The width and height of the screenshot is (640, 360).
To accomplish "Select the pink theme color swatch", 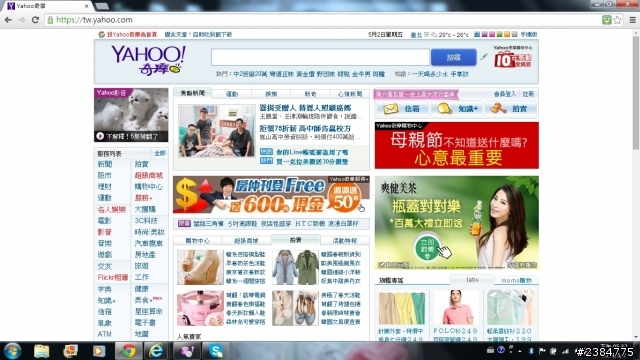I will [492, 34].
